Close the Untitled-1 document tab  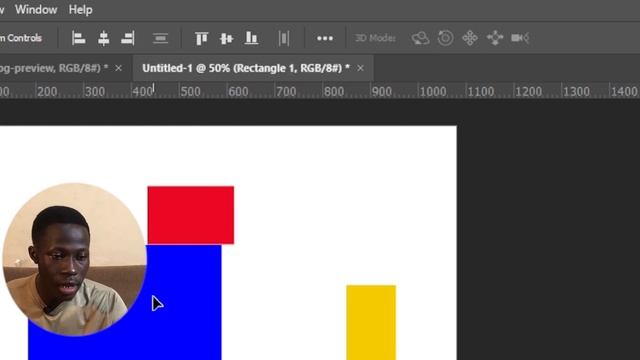(x=360, y=68)
